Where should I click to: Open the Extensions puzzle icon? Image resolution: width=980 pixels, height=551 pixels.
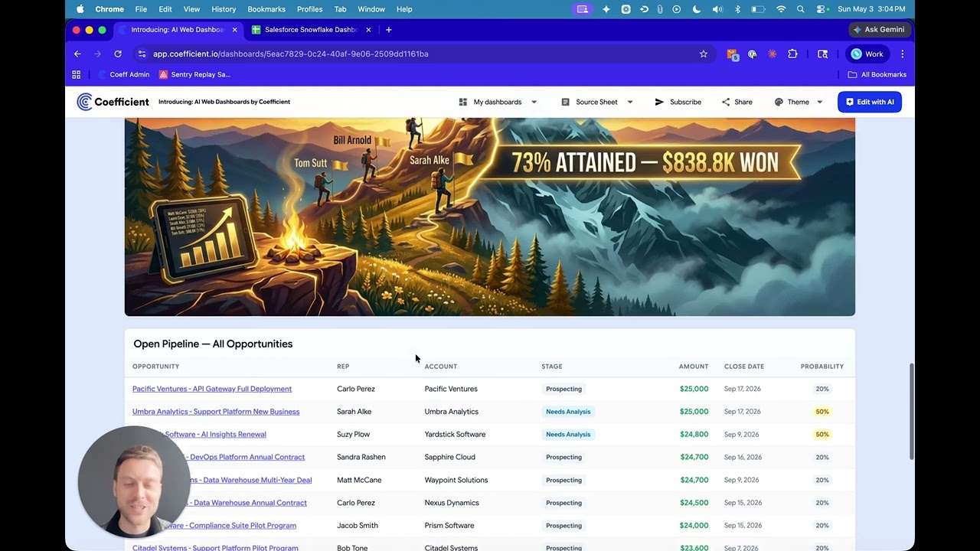792,54
